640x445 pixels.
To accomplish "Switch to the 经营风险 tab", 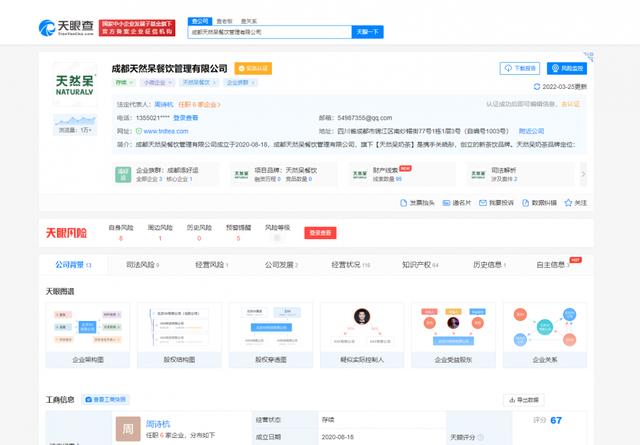I will 211,265.
